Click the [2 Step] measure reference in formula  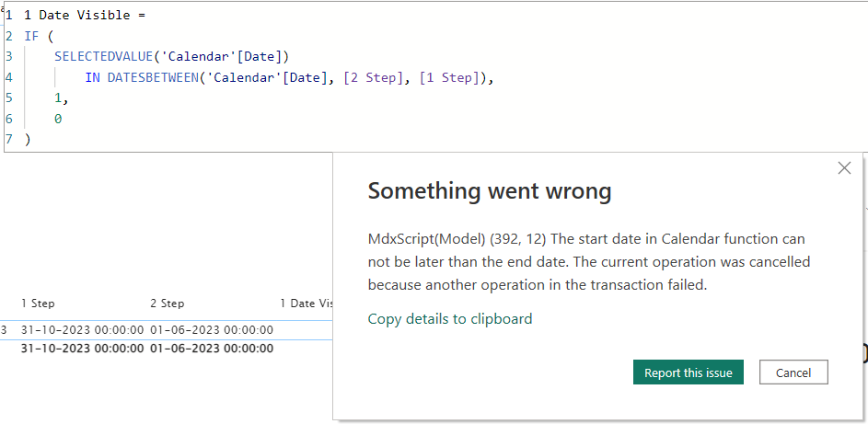point(373,78)
